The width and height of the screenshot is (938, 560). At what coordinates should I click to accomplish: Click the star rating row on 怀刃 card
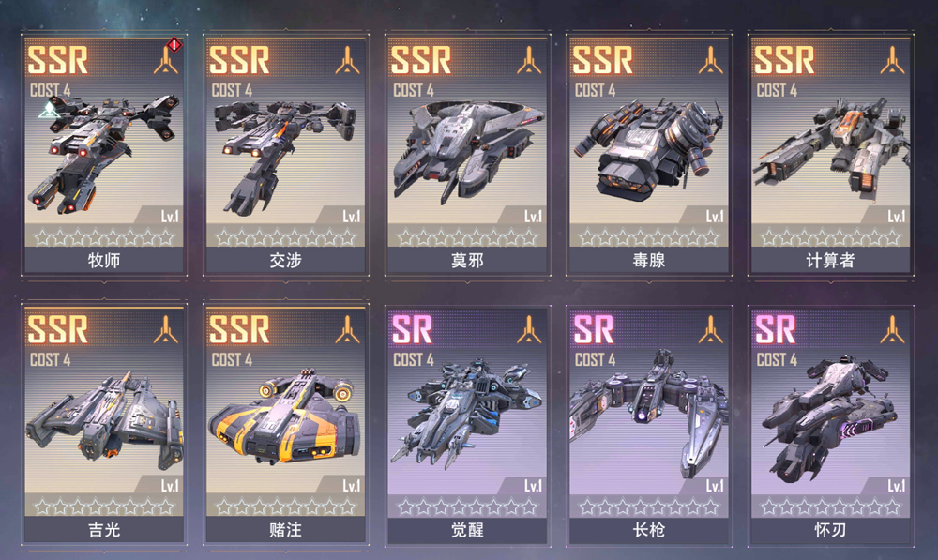(x=830, y=507)
